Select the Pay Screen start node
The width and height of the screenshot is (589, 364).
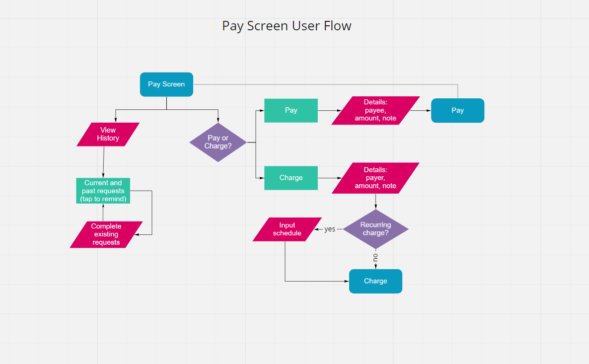coord(166,84)
